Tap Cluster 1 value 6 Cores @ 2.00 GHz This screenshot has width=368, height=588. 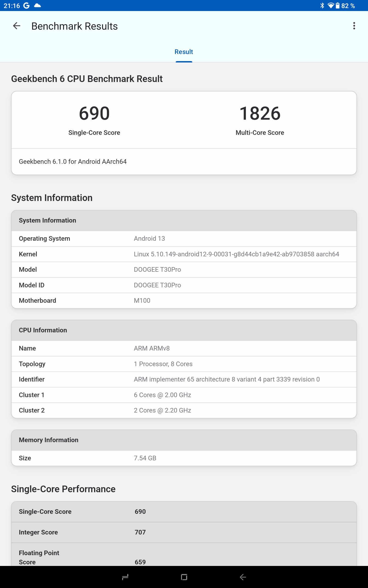point(162,395)
